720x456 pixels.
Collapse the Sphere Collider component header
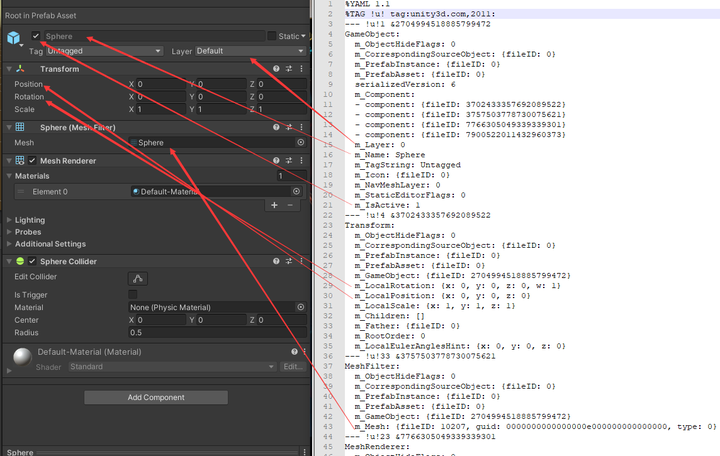[x=9, y=261]
